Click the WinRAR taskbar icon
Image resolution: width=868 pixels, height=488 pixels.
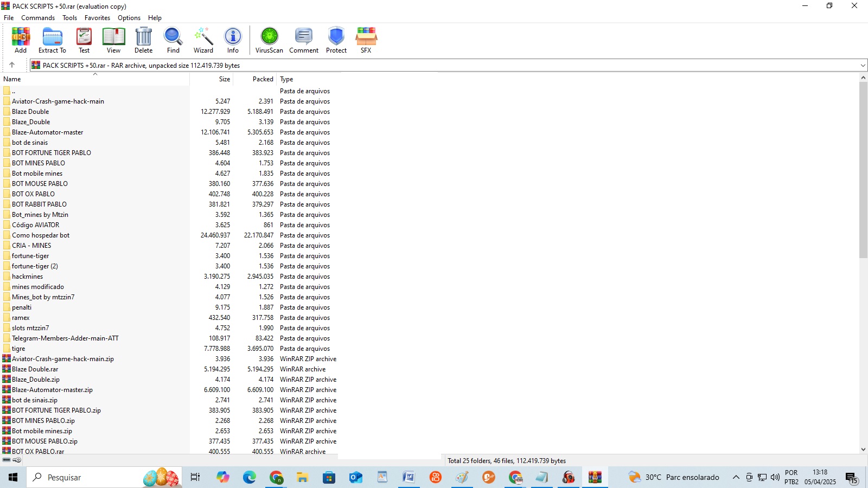point(595,477)
